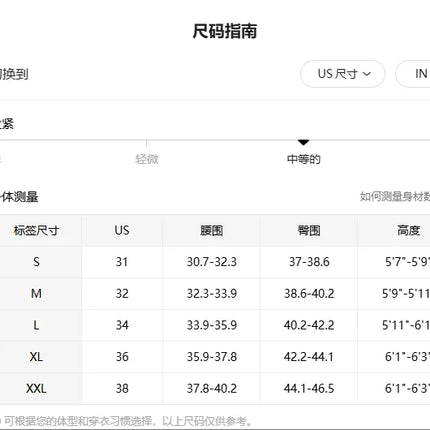Click the 体测量 section heading
Viewport: 430px width, 430px height.
(19, 197)
